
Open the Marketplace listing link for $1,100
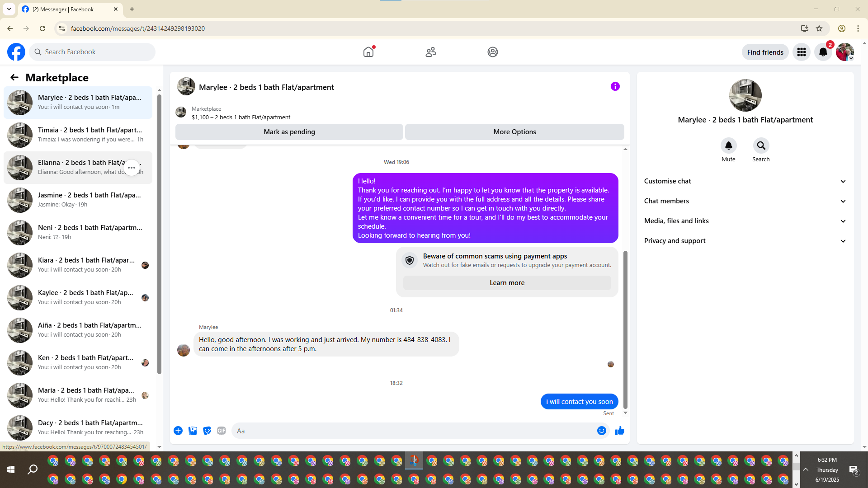(x=241, y=117)
